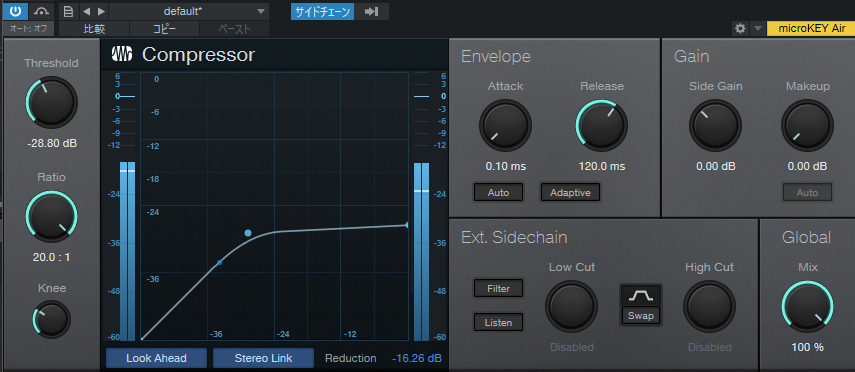Click the Attack knob
Screen dimensions: 855x372
click(x=505, y=125)
